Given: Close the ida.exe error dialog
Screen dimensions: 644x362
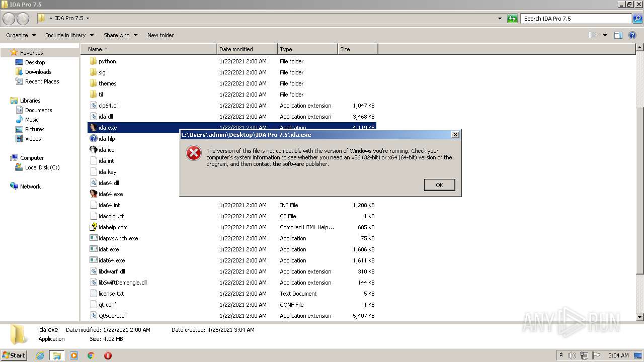Looking at the screenshot, I should click(x=455, y=135).
